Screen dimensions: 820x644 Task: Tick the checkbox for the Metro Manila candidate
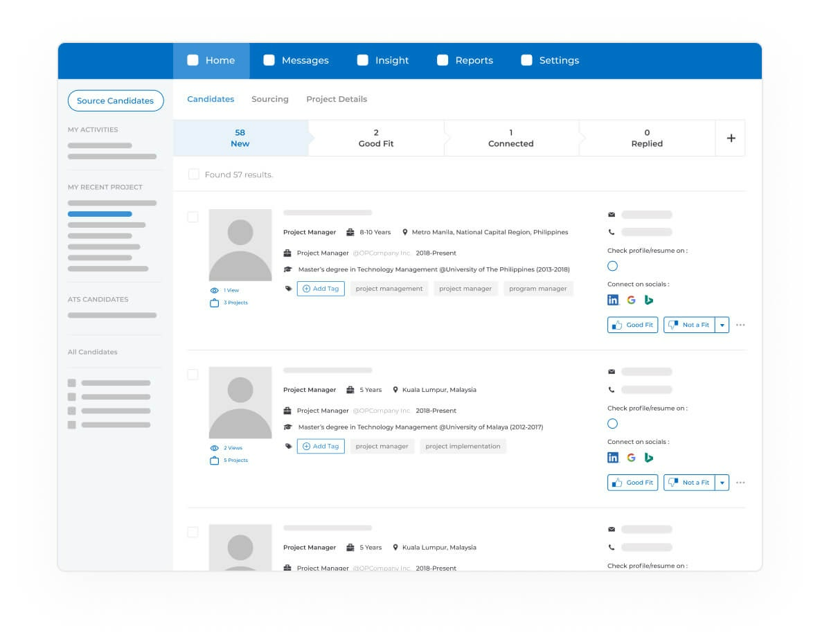193,217
